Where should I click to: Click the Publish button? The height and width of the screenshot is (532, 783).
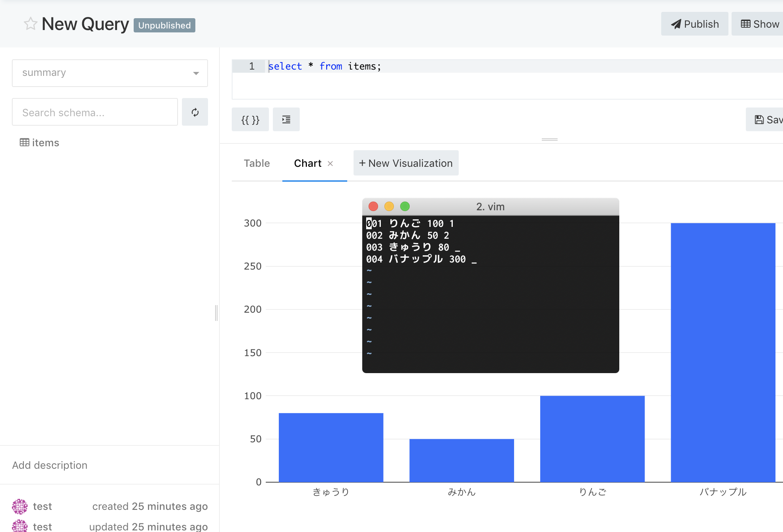(x=695, y=24)
